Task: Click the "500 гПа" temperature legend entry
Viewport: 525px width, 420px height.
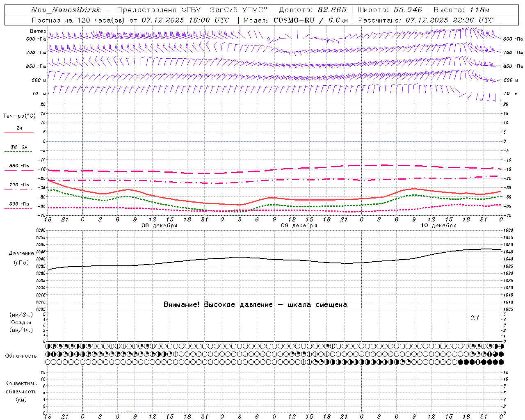Action: (x=19, y=204)
